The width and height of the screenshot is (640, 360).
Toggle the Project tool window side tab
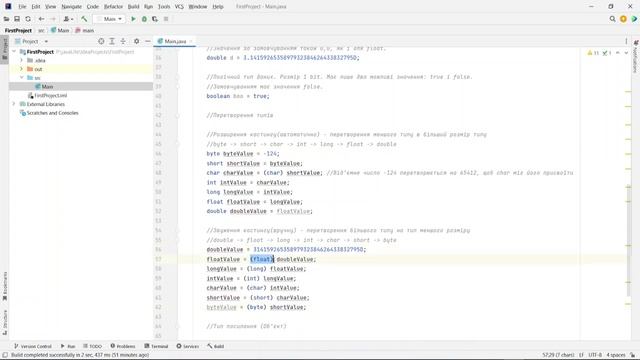coord(4,48)
